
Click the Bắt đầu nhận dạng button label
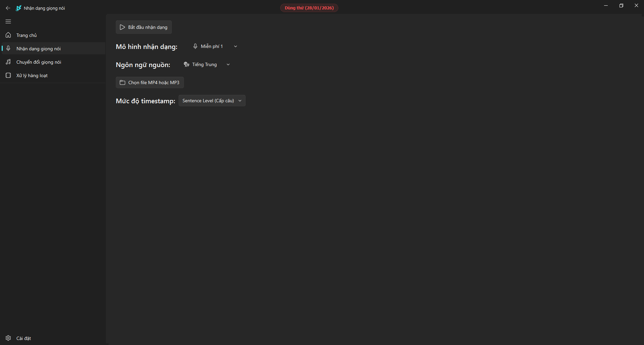[x=148, y=27]
